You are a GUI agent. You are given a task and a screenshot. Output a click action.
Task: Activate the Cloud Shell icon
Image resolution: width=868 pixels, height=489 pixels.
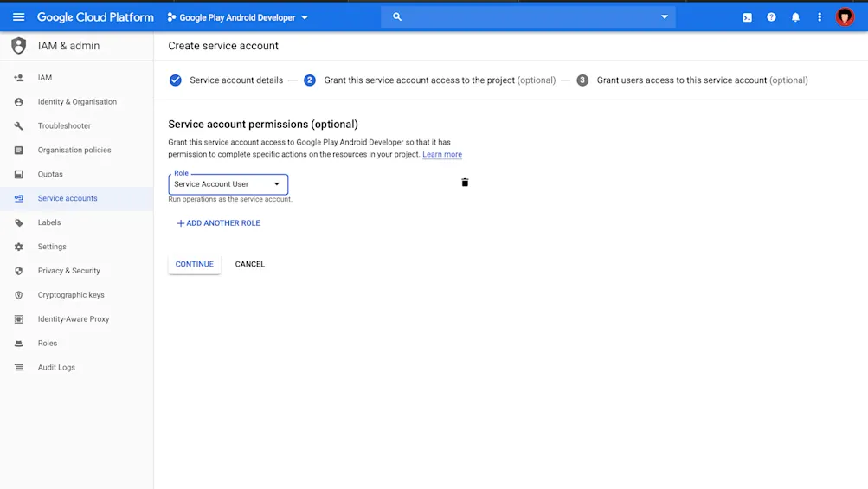(748, 17)
